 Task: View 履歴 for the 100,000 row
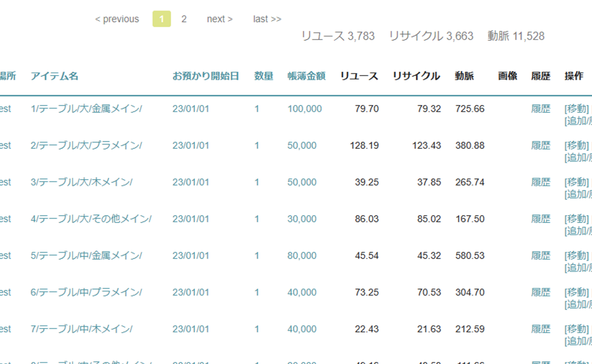coord(541,109)
